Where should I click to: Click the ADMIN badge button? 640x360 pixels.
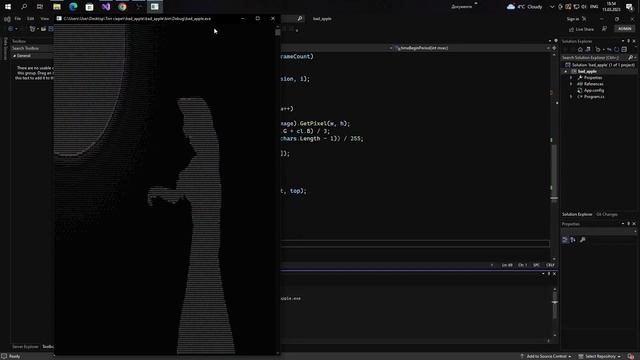pyautogui.click(x=624, y=29)
